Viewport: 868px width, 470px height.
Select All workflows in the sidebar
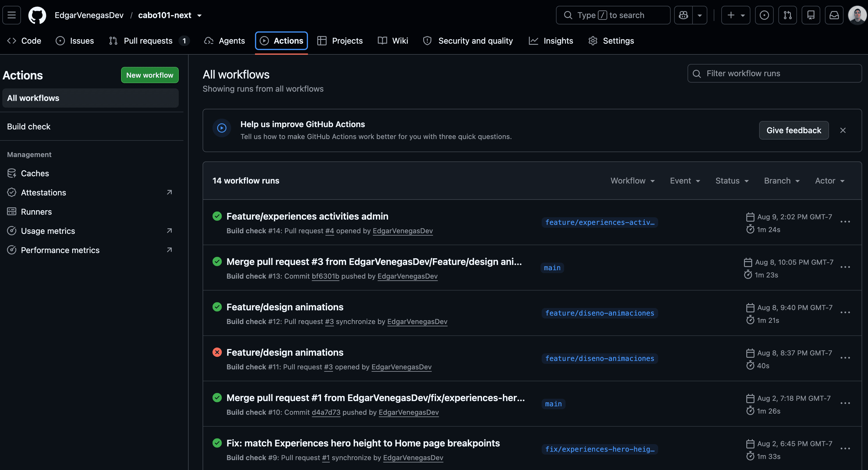point(90,98)
